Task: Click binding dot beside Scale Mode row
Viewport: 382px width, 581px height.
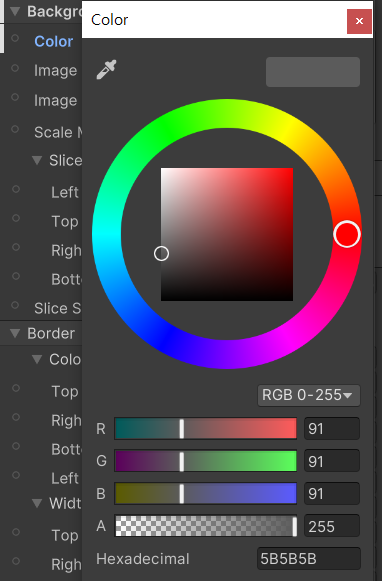Action: click(x=15, y=129)
